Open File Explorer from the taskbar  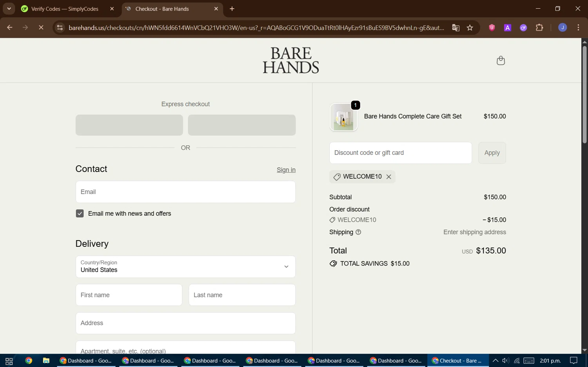(x=46, y=361)
